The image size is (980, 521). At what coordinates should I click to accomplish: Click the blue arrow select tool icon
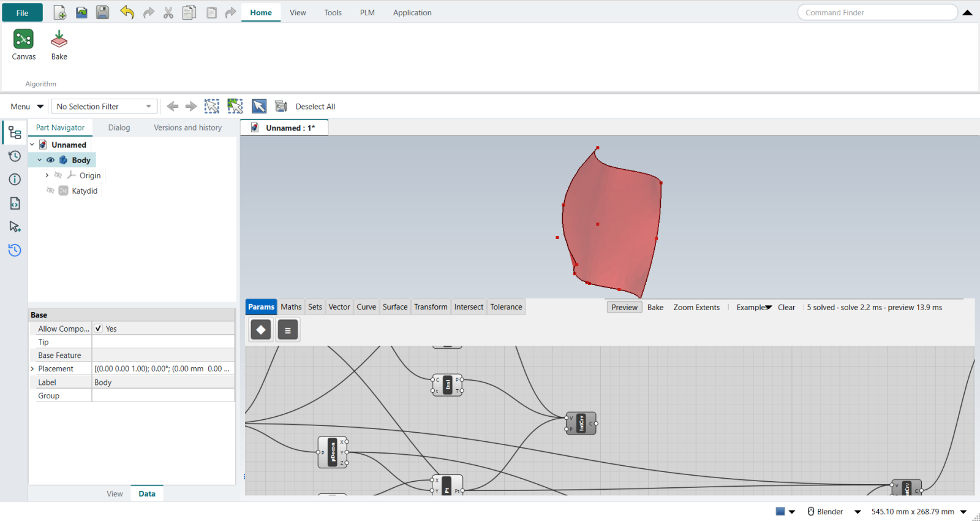(259, 106)
